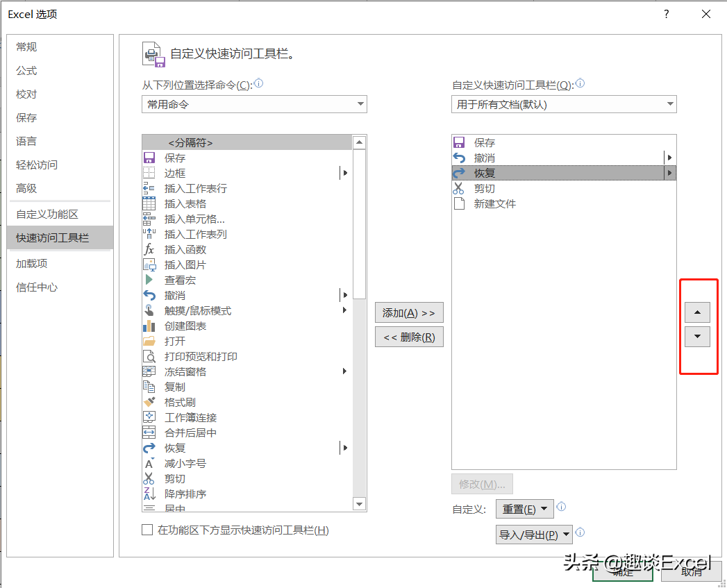Select the New File icon in the toolbar list
Screen dimensions: 727x588
tap(458, 203)
